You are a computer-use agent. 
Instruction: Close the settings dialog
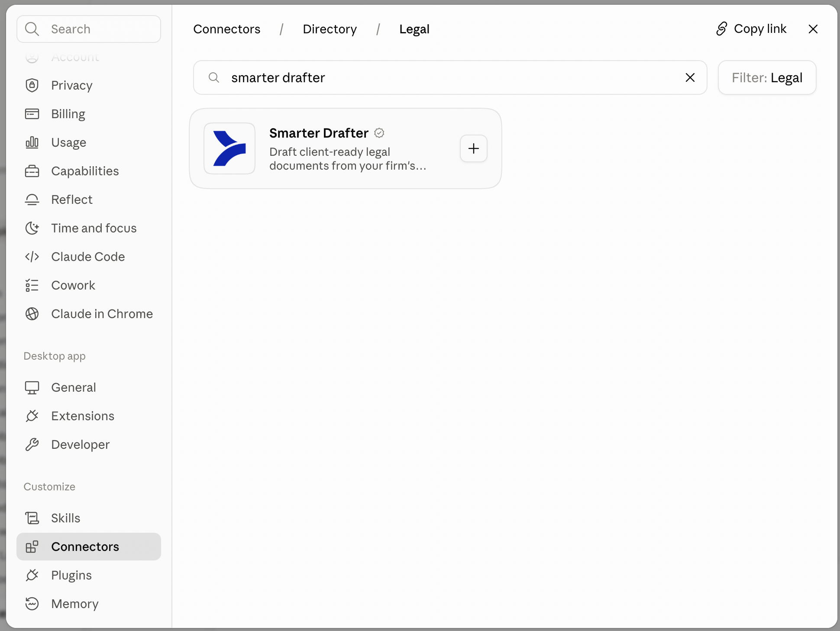(813, 29)
